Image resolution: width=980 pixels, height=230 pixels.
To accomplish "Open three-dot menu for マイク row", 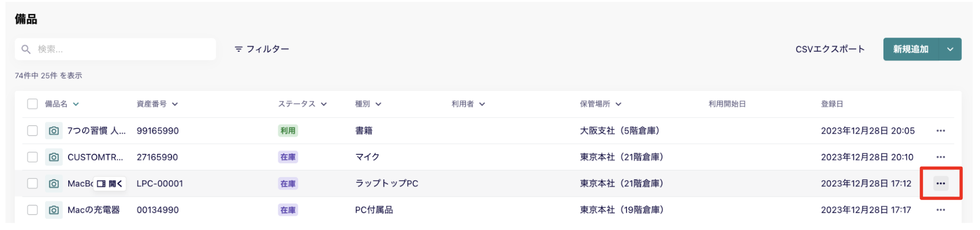I will coord(940,157).
